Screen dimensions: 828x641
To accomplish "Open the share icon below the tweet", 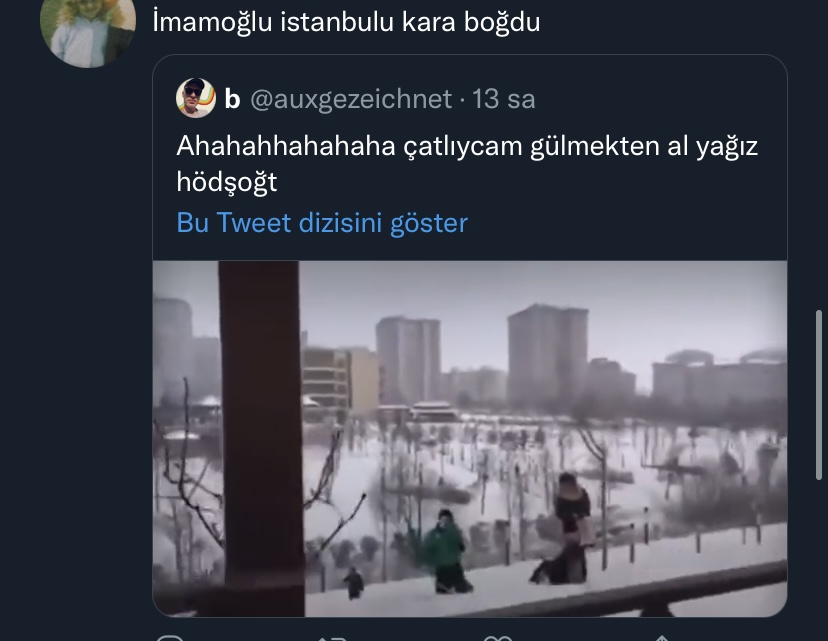I will [x=662, y=638].
